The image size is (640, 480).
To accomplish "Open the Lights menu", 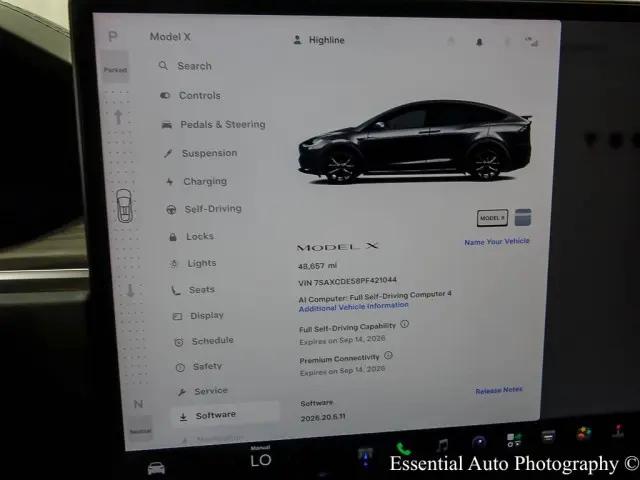I will (x=193, y=263).
